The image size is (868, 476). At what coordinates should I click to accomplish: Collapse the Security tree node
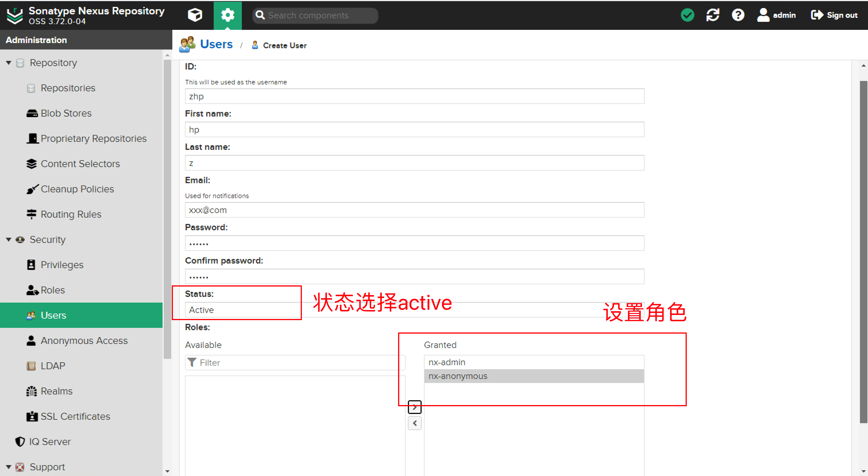coord(8,239)
